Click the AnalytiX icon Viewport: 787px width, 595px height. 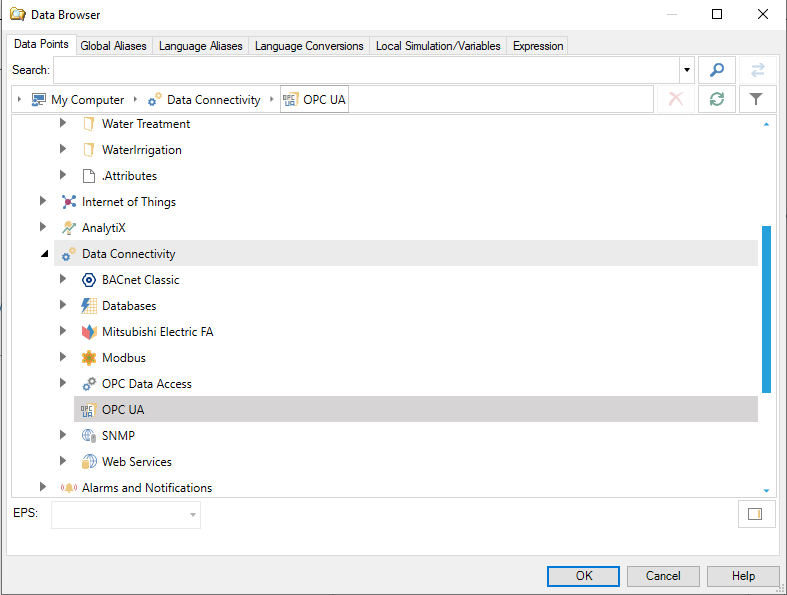69,228
